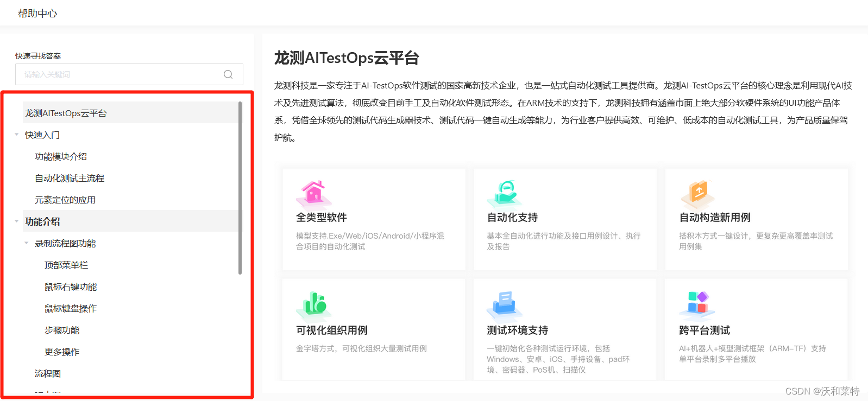This screenshot has width=868, height=401.
Task: Click the 可视化组织用例 card title
Action: click(x=332, y=330)
